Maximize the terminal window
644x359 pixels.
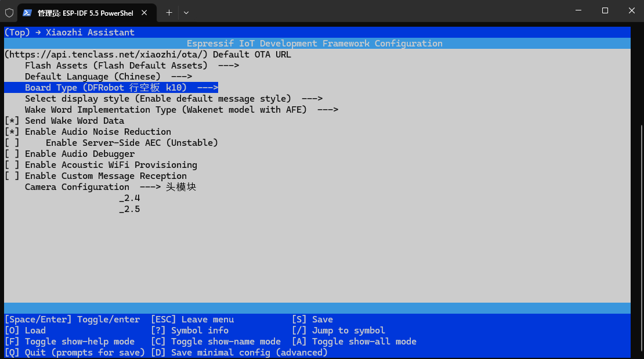[605, 10]
